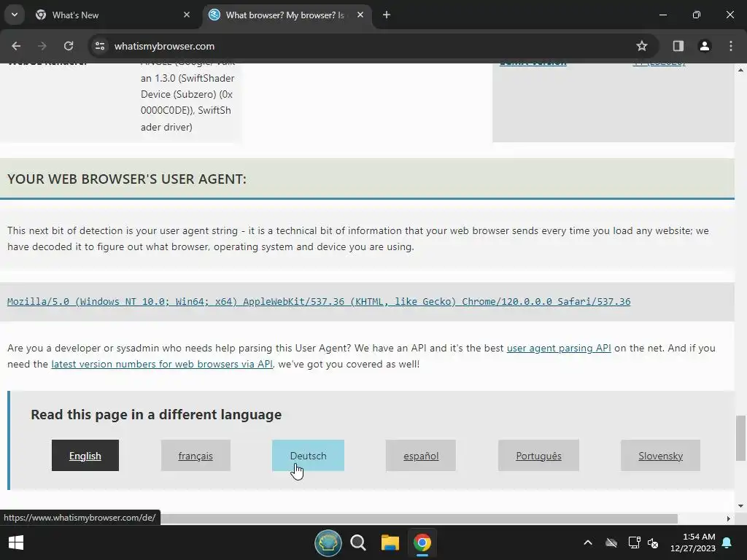Open the taskbar shell app icon

click(328, 542)
